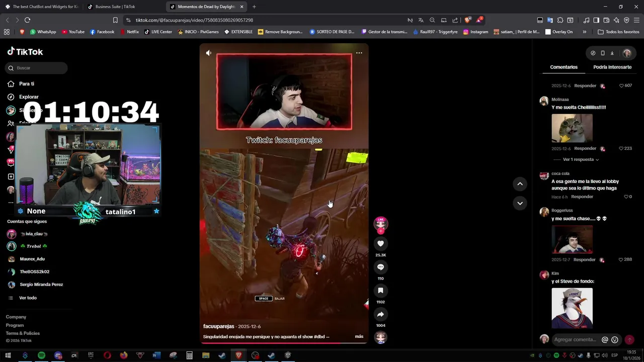Post the comment with the red arrow button

(x=629, y=340)
